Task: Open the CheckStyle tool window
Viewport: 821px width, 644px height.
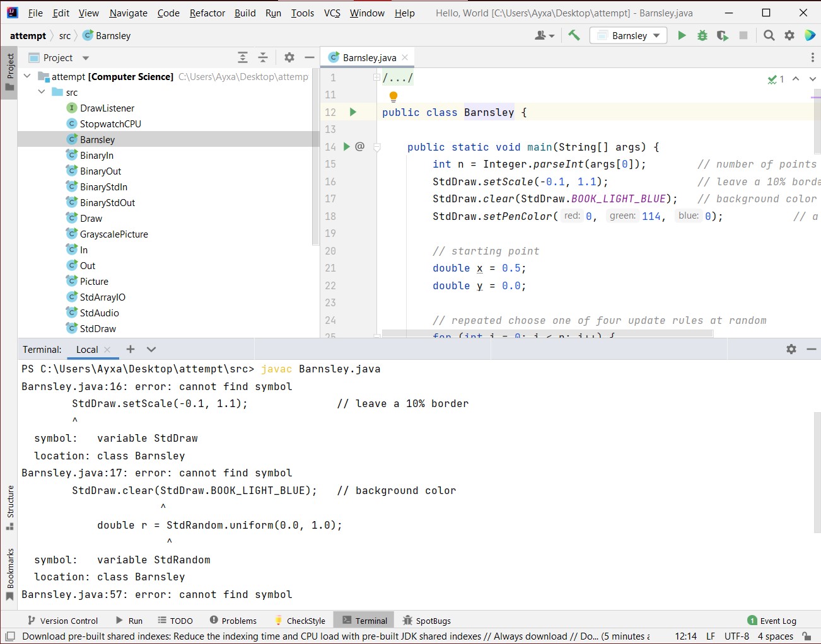Action: pos(300,621)
